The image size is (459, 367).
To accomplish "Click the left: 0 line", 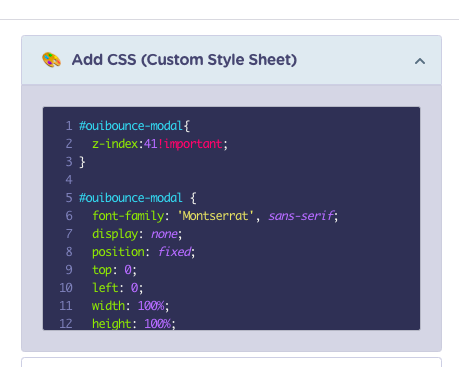I will click(117, 288).
